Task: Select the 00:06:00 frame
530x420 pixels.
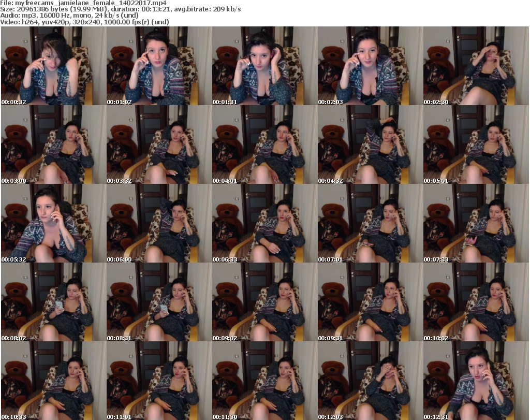Action: tap(159, 224)
